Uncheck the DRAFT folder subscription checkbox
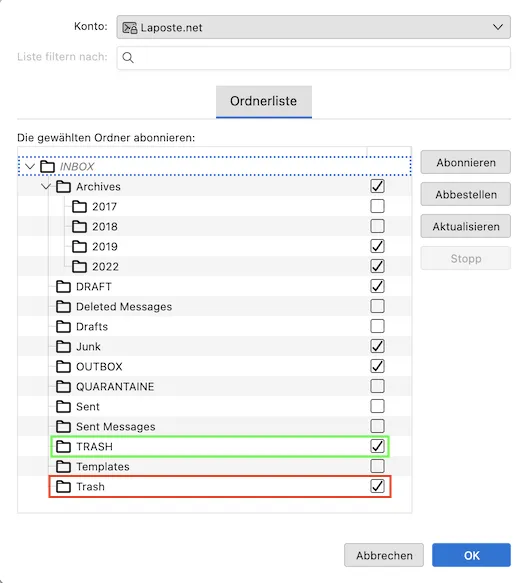525x583 pixels. [x=377, y=286]
